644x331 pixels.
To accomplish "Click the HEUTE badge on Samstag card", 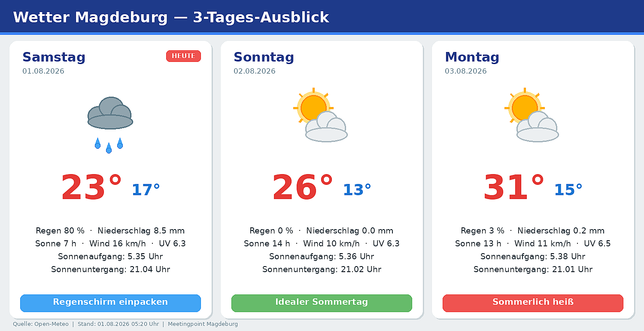I will (183, 56).
